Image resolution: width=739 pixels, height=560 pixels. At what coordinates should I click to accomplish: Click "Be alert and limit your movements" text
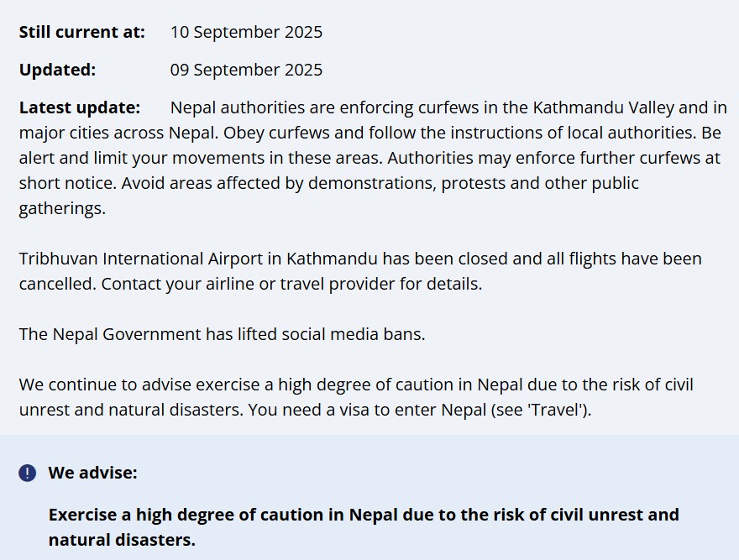coord(168,158)
